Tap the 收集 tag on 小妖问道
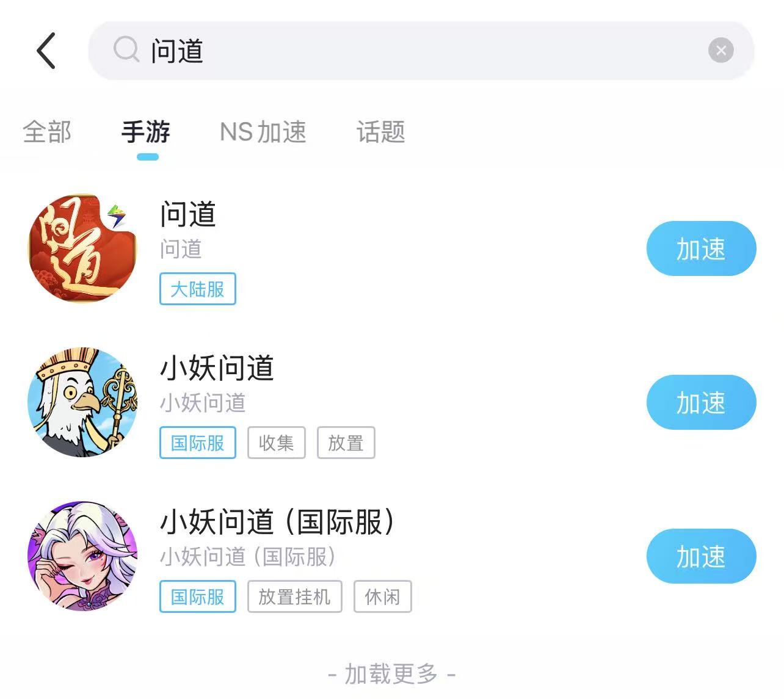Screen dimensions: 784x699 pos(277,443)
